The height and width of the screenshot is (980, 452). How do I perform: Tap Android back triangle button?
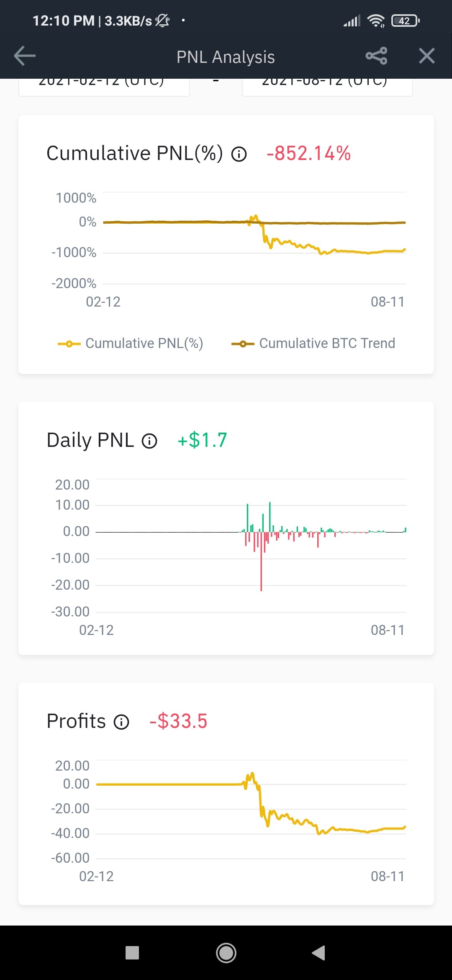pos(318,953)
